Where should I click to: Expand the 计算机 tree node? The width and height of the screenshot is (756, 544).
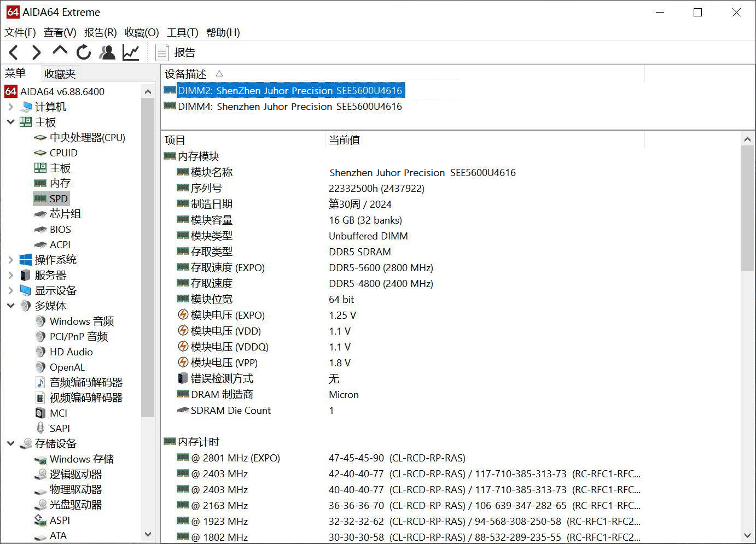pyautogui.click(x=10, y=107)
